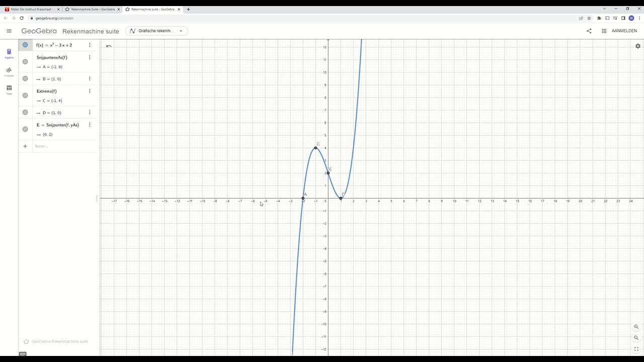Viewport: 644px width, 362px height.
Task: Select point D on the graph
Action: point(341,198)
